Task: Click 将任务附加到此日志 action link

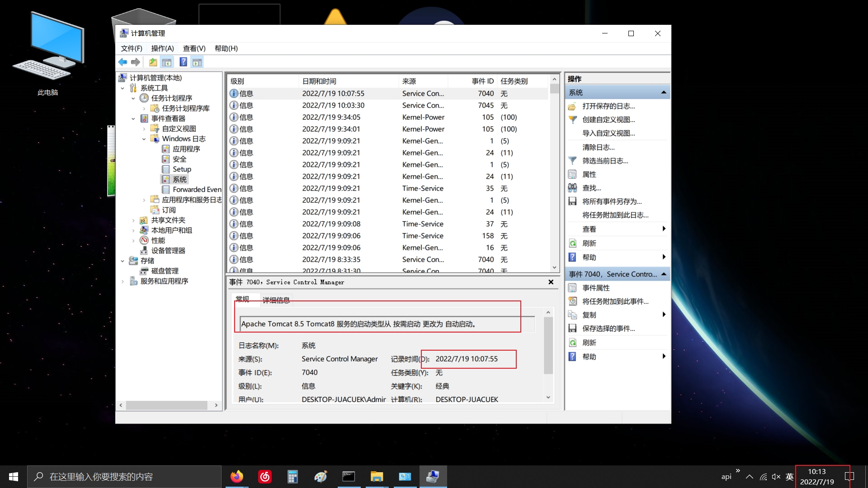Action: (615, 215)
